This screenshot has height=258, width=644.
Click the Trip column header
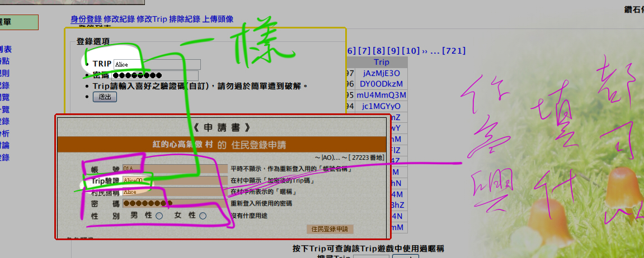click(382, 63)
